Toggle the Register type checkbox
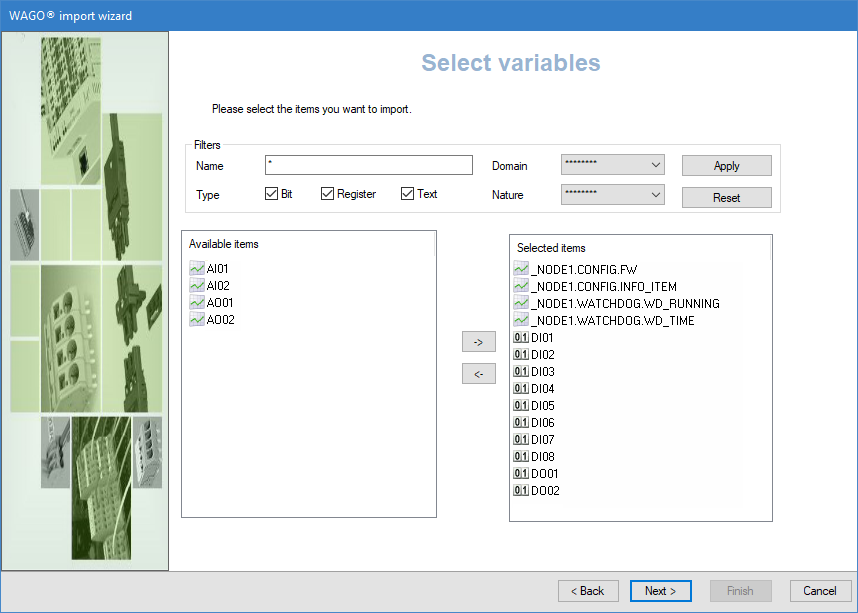The height and width of the screenshot is (613, 858). [327, 194]
